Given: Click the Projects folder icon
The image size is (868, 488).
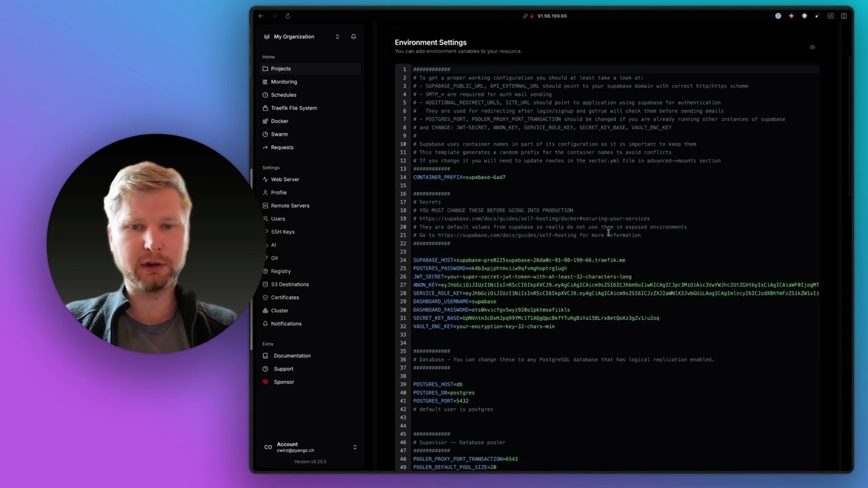Looking at the screenshot, I should click(266, 68).
